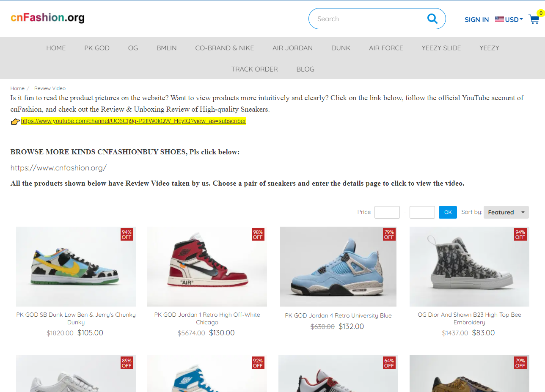Screen dimensions: 545x392
Task: Open the highlighted YouTube channel link
Action: [x=133, y=121]
